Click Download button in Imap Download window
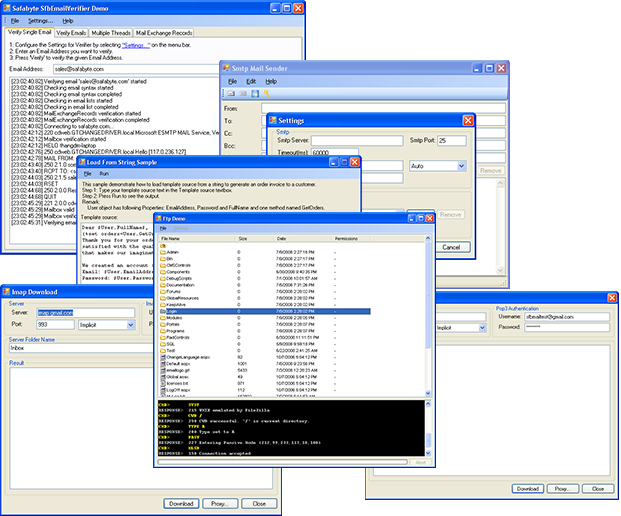621x516 pixels. (x=181, y=503)
